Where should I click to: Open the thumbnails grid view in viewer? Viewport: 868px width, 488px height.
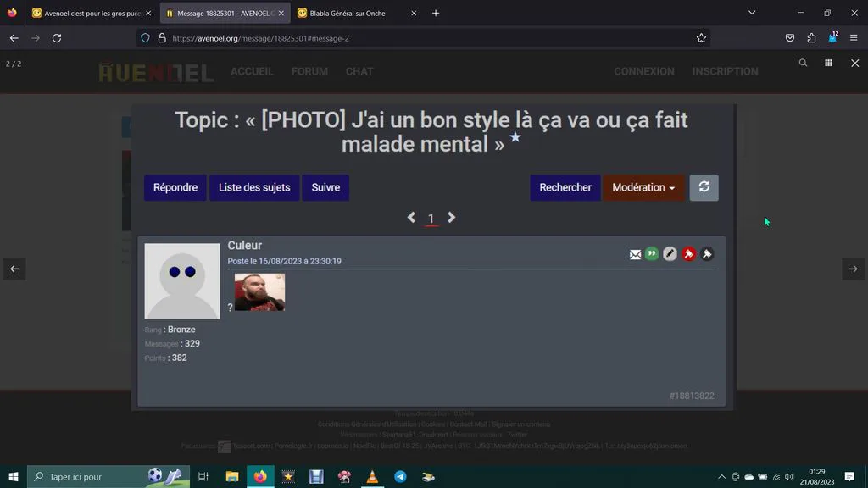pos(829,63)
